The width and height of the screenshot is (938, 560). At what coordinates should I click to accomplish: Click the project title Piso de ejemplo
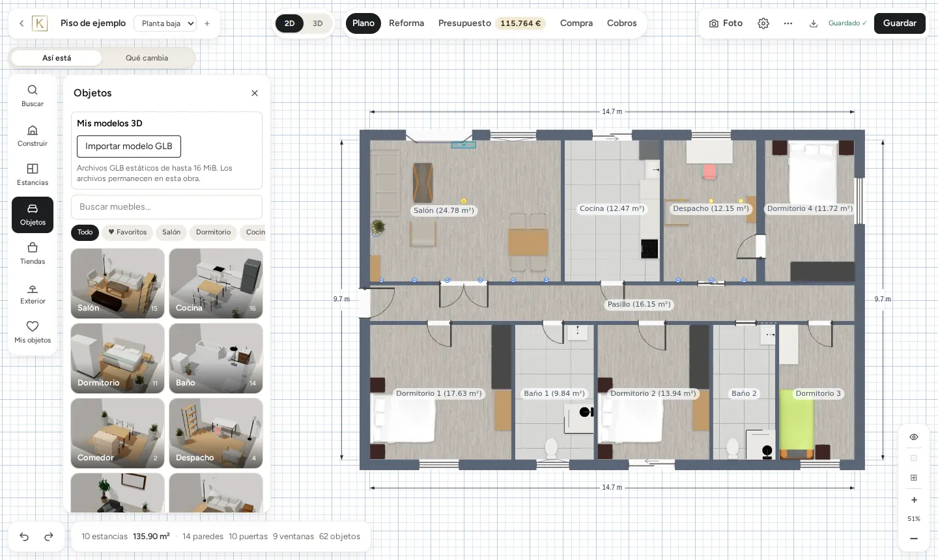pyautogui.click(x=93, y=23)
